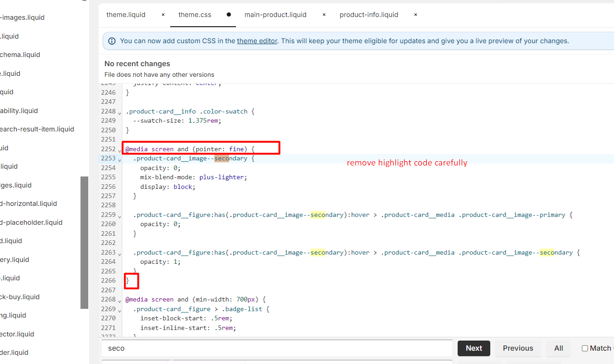
Task: Close the main-product.liquid tab
Action: (324, 15)
